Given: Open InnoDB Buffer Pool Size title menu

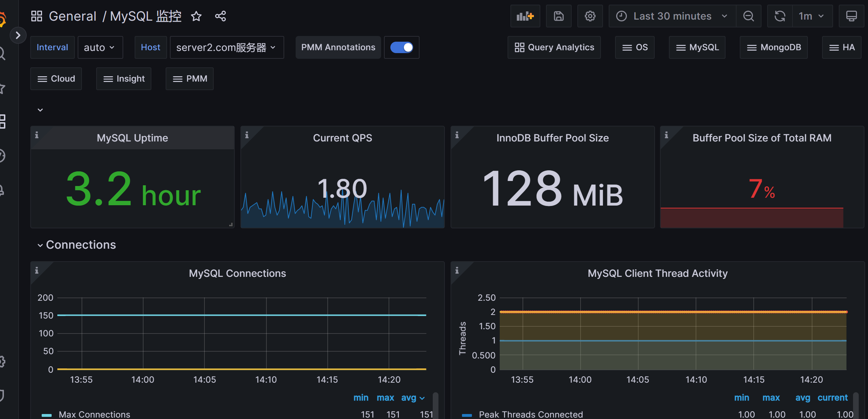Looking at the screenshot, I should 552,138.
